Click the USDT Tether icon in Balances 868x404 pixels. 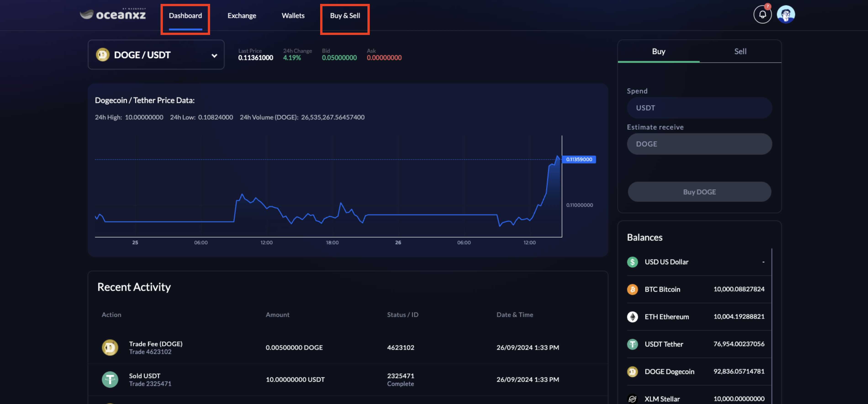tap(632, 344)
